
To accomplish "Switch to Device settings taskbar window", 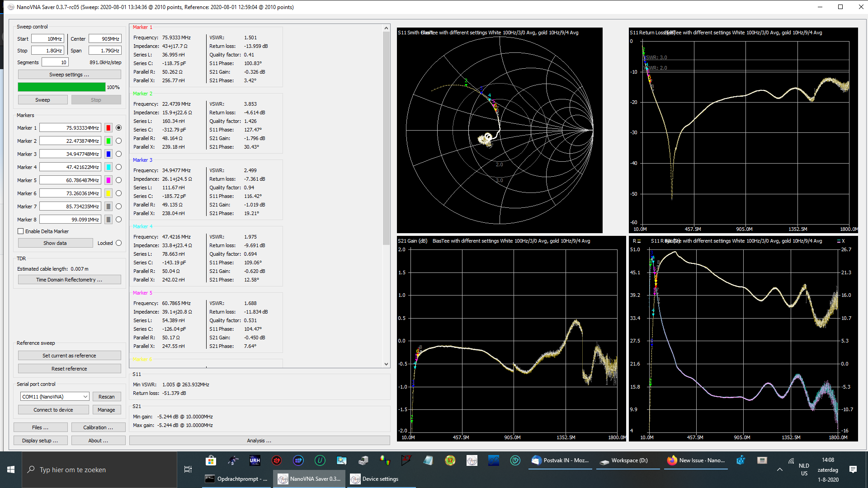I will tap(374, 479).
